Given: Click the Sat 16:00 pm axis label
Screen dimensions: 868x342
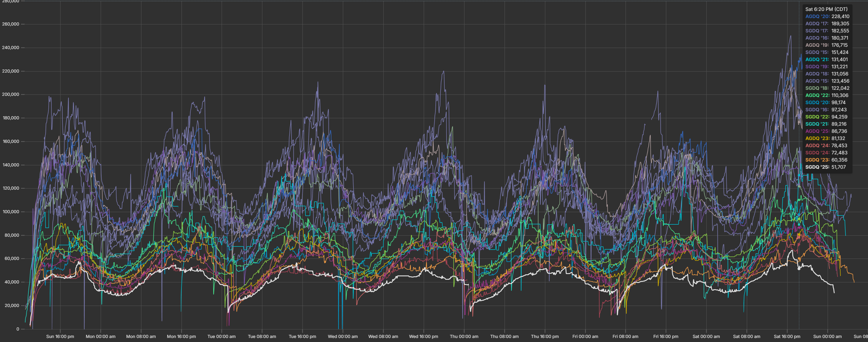Looking at the screenshot, I should (787, 336).
